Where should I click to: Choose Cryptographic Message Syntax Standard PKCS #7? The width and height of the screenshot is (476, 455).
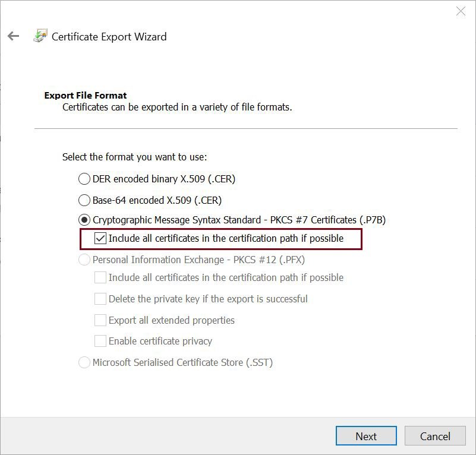coord(83,219)
